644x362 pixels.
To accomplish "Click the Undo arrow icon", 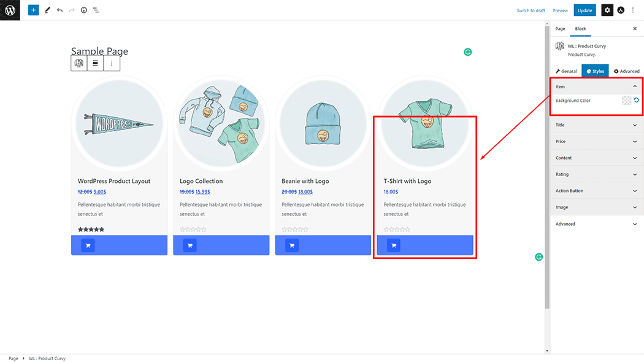I will pos(59,10).
